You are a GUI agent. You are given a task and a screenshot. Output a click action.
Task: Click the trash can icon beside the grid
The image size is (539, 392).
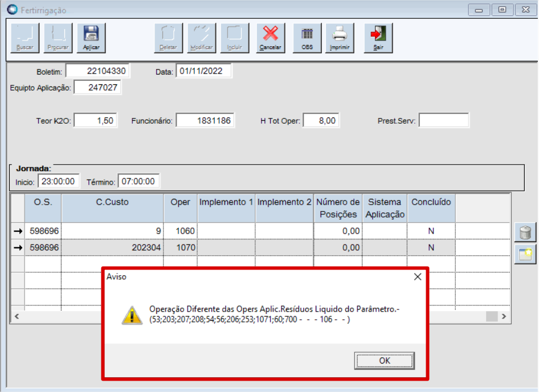tap(525, 232)
